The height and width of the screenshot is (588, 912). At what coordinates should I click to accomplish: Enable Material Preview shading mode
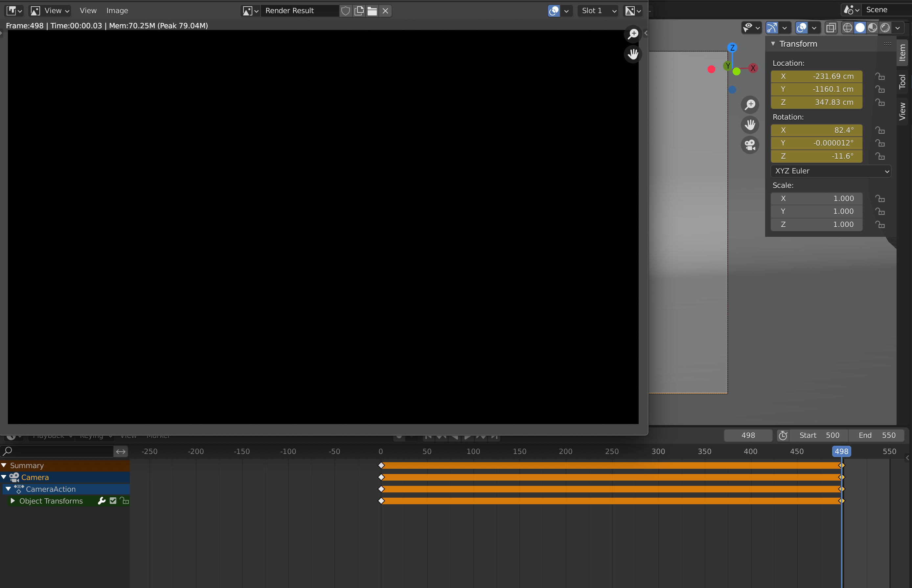(873, 28)
